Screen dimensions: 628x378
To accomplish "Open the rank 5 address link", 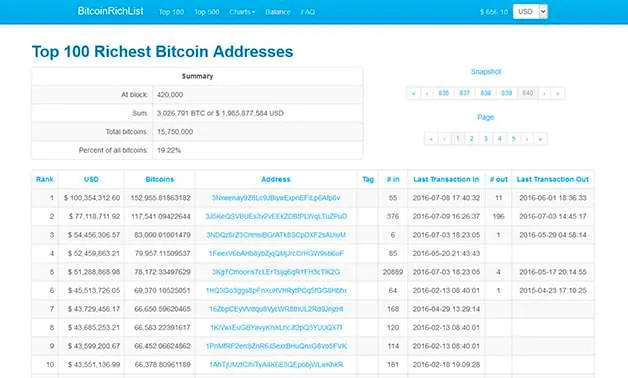I will (276, 272).
